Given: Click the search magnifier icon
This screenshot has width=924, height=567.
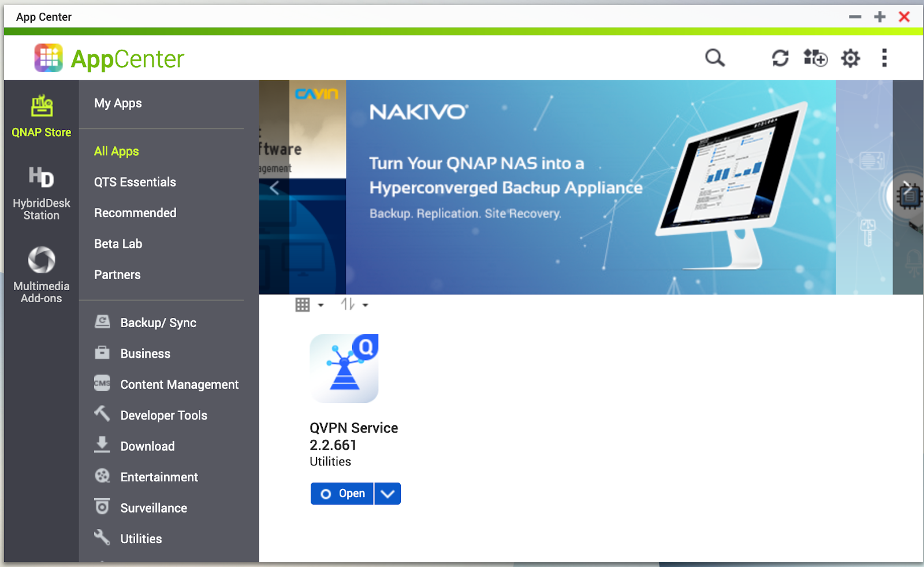Looking at the screenshot, I should 714,58.
